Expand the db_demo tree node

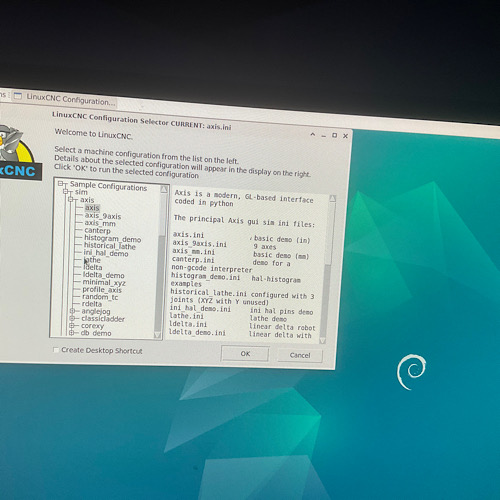[71, 333]
